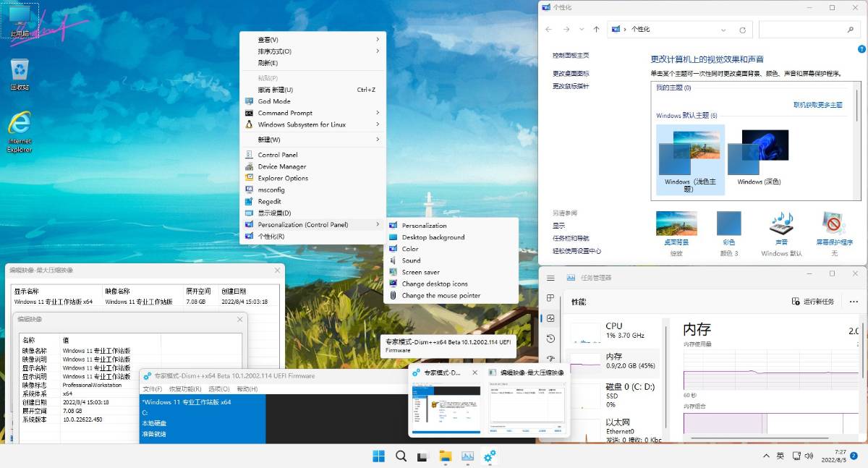Viewport: 868px width, 468px height.
Task: Close the 专家模式 taskbar preview thumbnail
Action: point(475,372)
